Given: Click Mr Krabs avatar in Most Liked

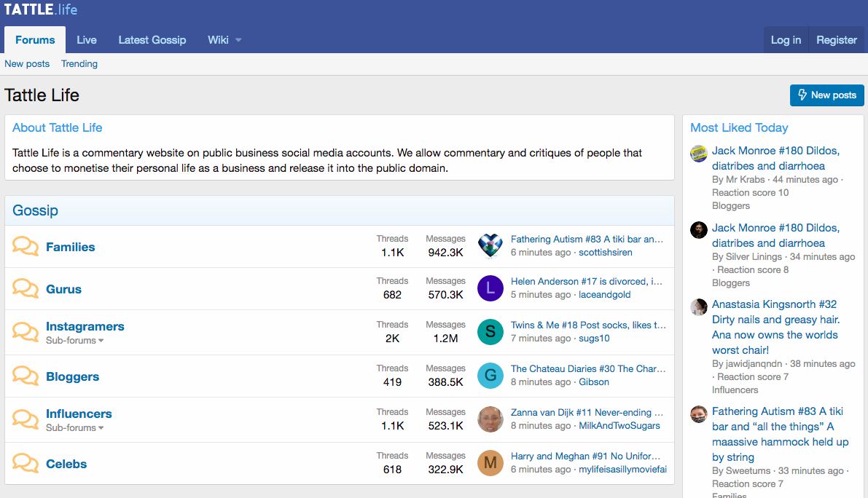Looking at the screenshot, I should [x=699, y=154].
